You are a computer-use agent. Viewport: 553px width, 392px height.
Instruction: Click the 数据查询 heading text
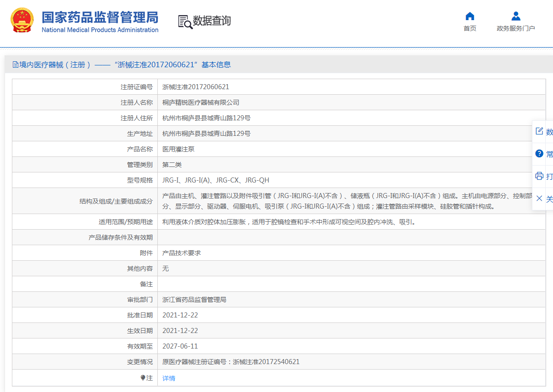[212, 21]
